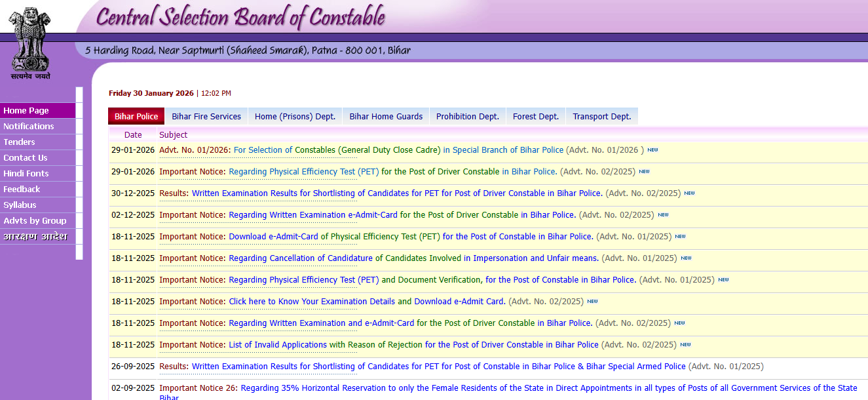Click the NEW icon beside Advt. No. 01/2026
The width and height of the screenshot is (868, 400).
[x=652, y=150]
